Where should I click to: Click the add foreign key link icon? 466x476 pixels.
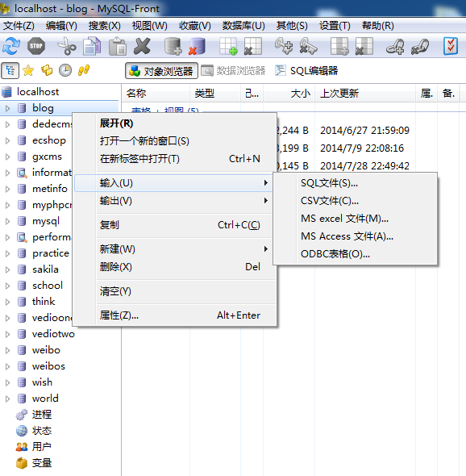pos(395,46)
